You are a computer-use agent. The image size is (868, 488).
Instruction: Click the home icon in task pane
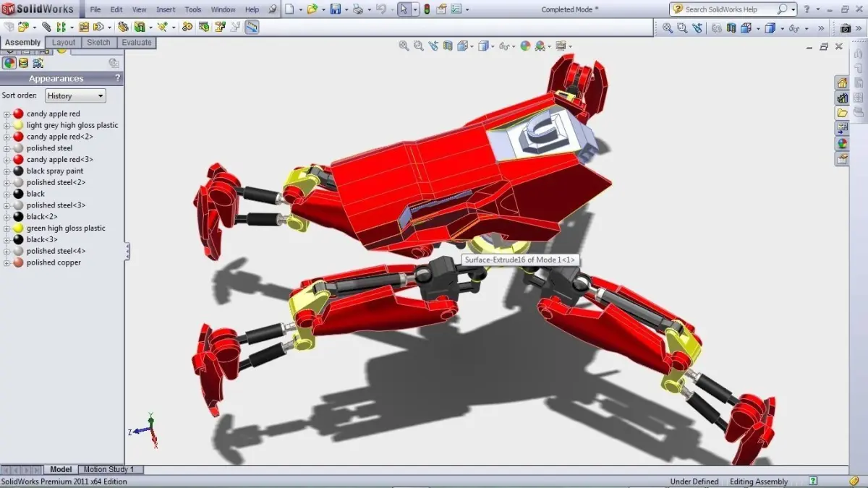[842, 82]
